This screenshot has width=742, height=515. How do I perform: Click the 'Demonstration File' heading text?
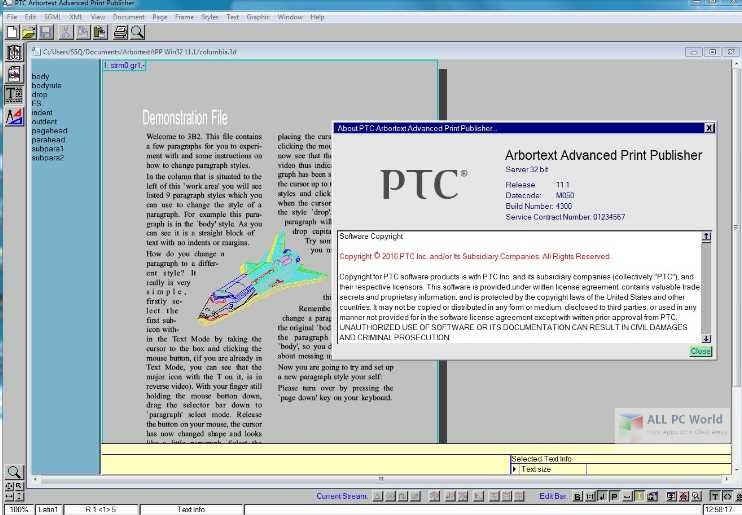(x=185, y=118)
